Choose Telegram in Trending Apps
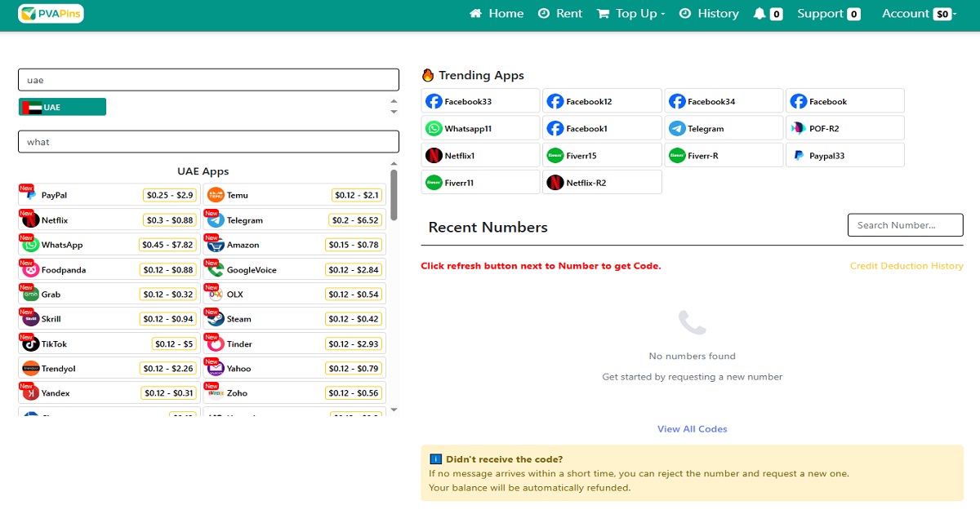This screenshot has width=980, height=514. 724,128
